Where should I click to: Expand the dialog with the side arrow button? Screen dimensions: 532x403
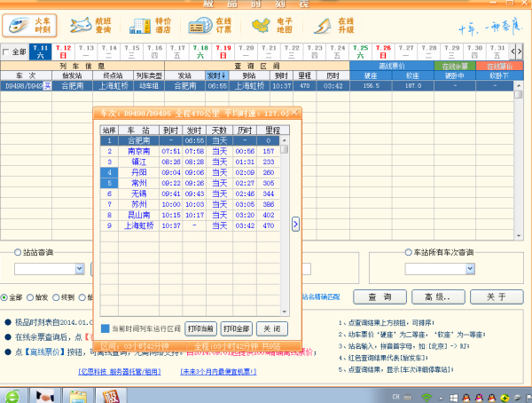pyautogui.click(x=295, y=225)
